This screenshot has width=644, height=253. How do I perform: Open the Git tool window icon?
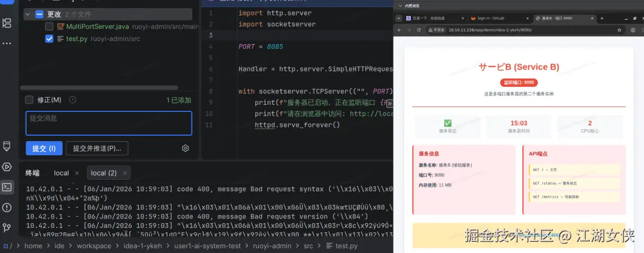(x=7, y=227)
